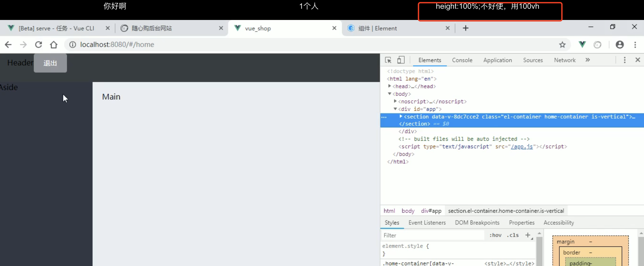Open the Event Listeners pane tab
The height and width of the screenshot is (266, 644).
tap(427, 222)
